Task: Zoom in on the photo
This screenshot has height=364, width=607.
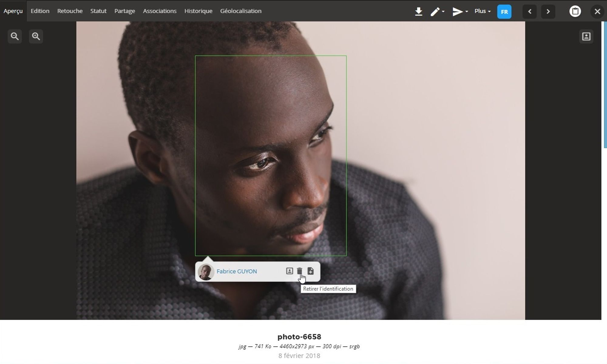Action: click(36, 36)
